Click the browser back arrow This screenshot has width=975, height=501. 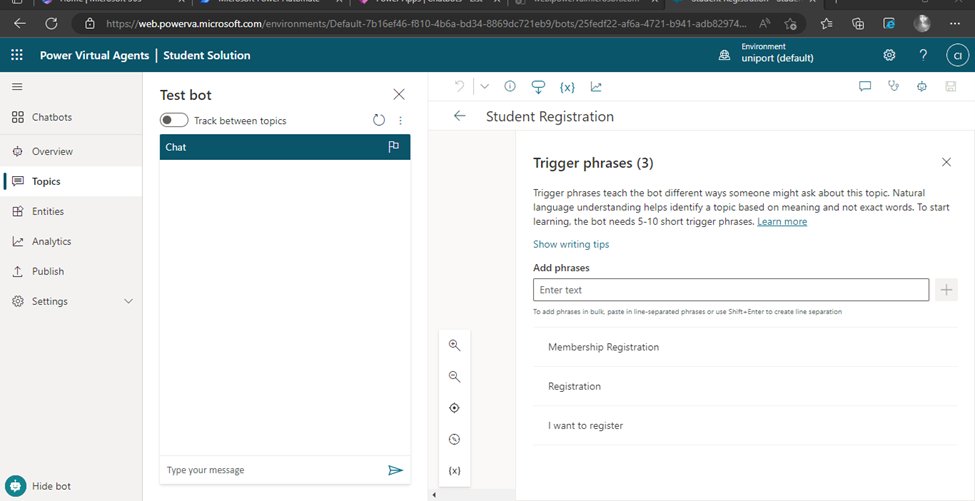pos(20,24)
